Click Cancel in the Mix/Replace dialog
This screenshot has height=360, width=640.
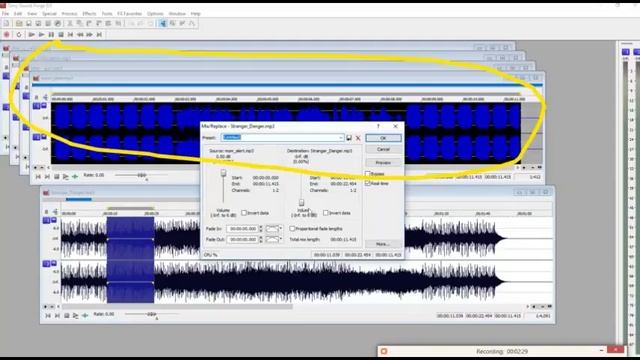point(383,149)
